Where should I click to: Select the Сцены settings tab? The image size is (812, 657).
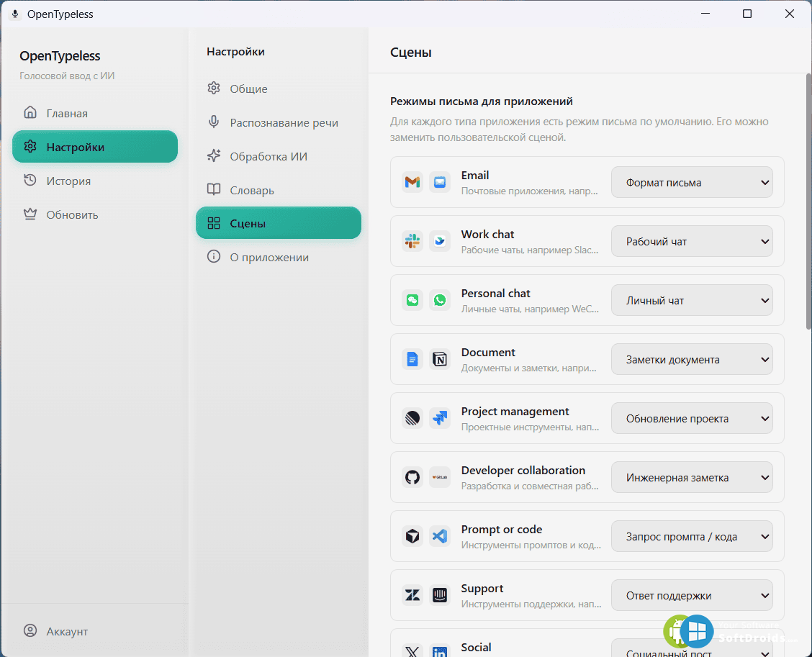pos(278,223)
